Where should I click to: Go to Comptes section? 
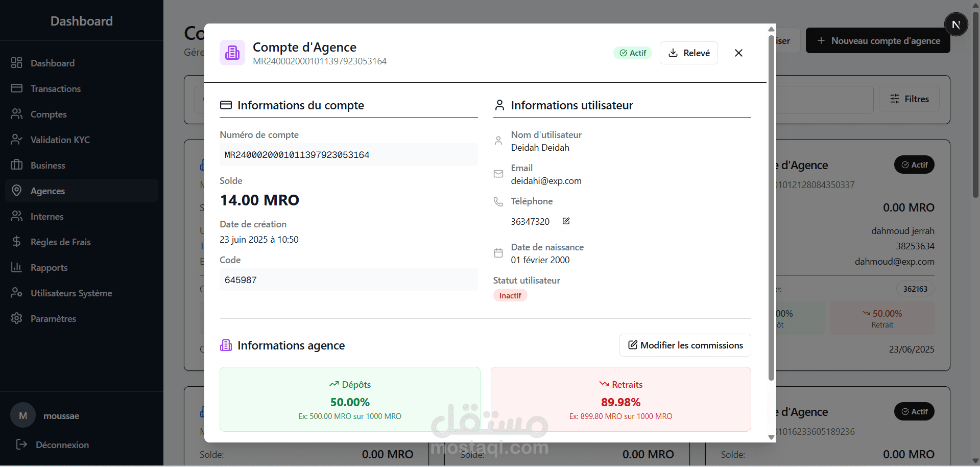(82, 114)
